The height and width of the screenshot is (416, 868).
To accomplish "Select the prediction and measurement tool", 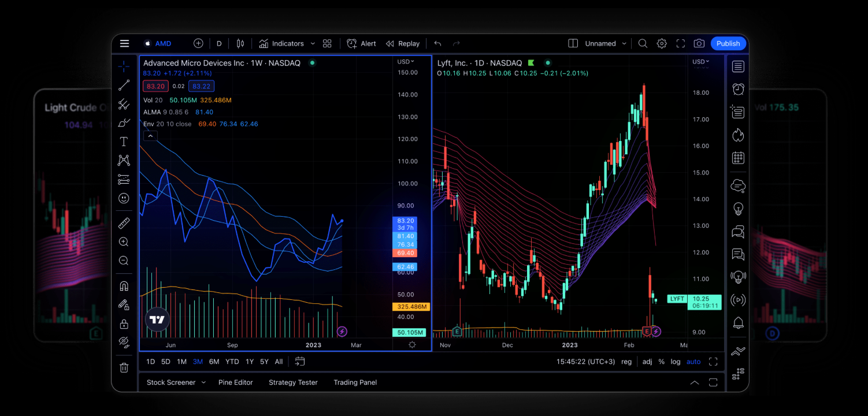I will point(124,179).
